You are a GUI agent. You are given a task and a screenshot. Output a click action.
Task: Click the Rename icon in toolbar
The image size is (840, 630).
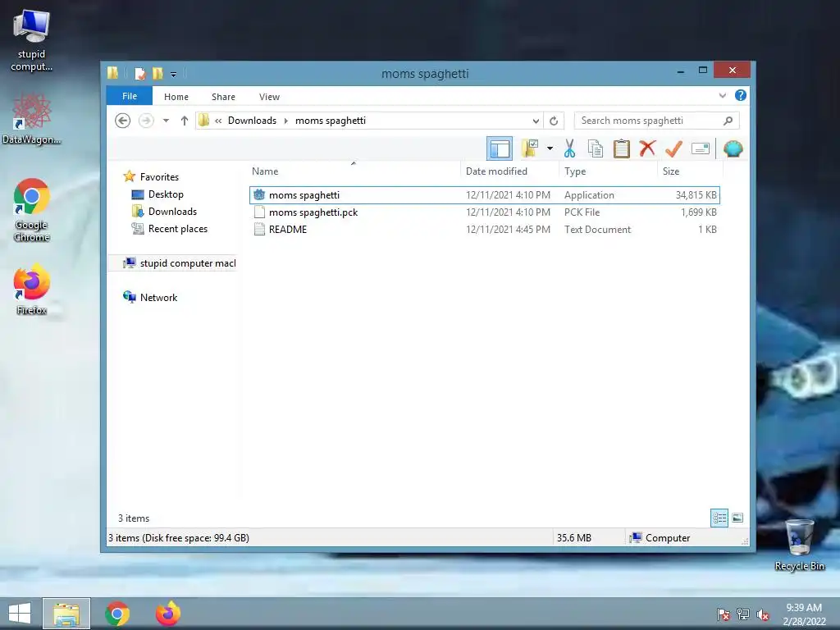click(701, 148)
